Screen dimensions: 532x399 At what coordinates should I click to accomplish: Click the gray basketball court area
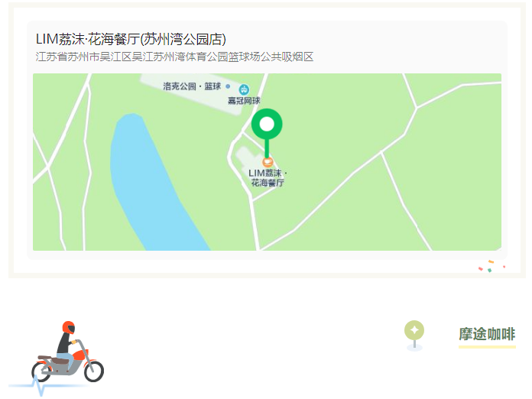(190, 92)
